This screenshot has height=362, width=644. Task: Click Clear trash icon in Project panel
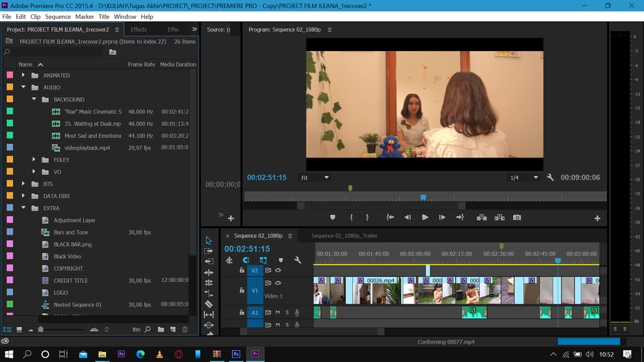(185, 329)
